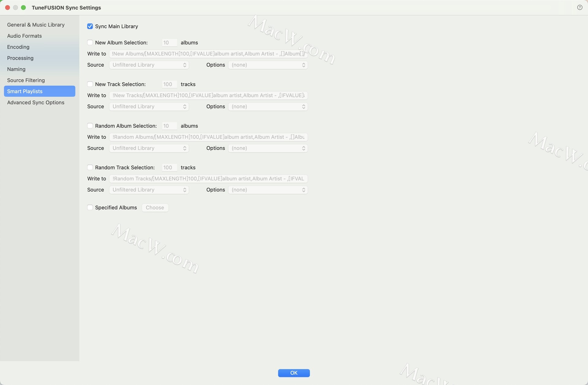The image size is (588, 385).
Task: Close the TuneFUSION Sync Settings window
Action: click(x=8, y=8)
